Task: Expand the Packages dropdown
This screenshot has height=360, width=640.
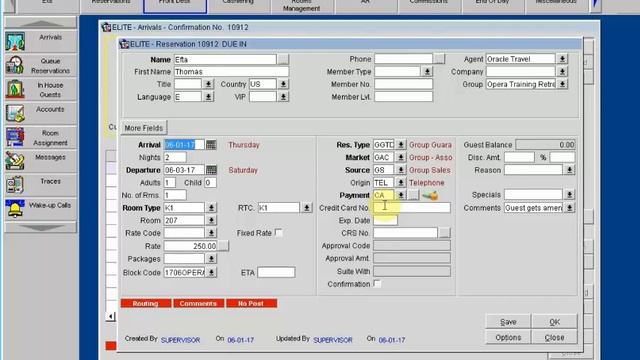Action: [x=211, y=258]
